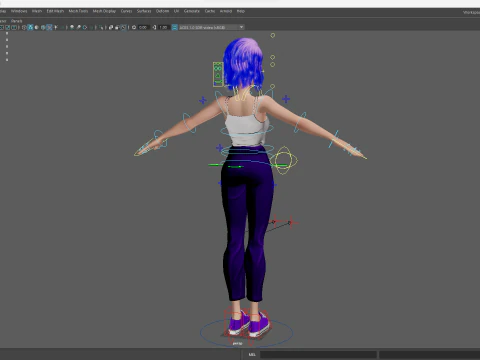Select the left elbow ring control
The height and width of the screenshot is (360, 480).
click(188, 123)
